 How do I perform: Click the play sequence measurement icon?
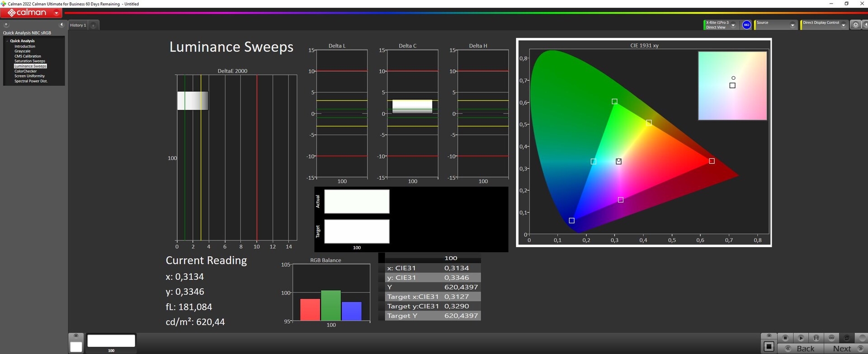tap(801, 338)
